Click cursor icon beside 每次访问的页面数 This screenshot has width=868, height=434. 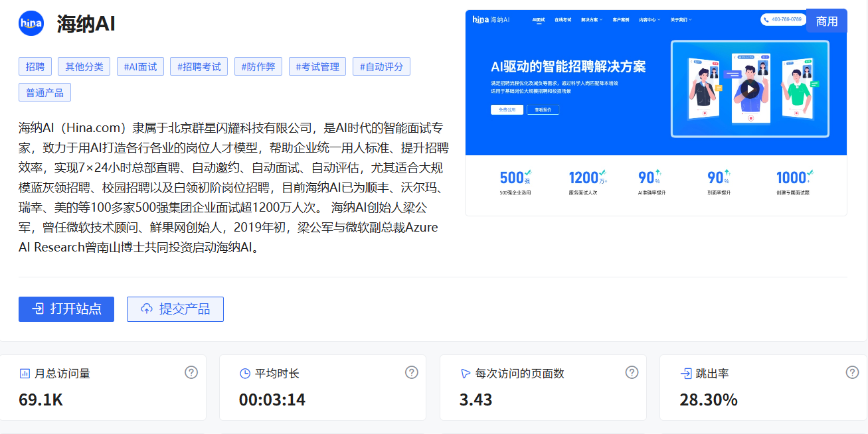point(466,374)
